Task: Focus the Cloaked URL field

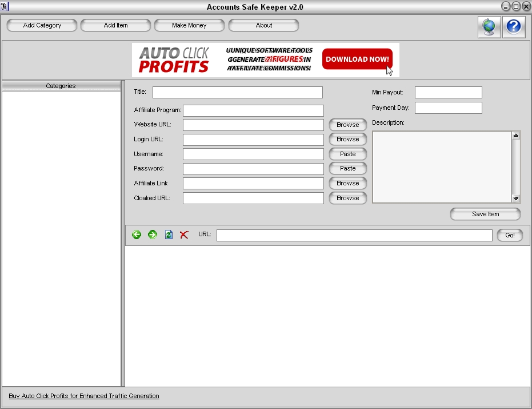Action: (x=253, y=198)
